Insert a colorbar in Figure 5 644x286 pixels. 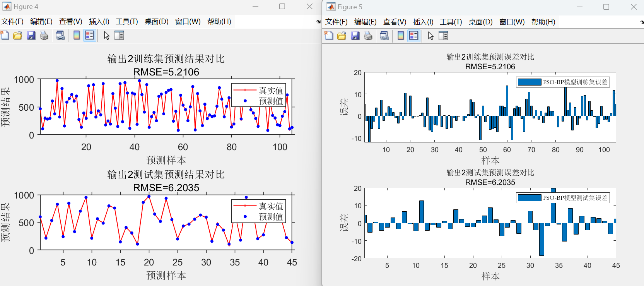click(x=401, y=36)
